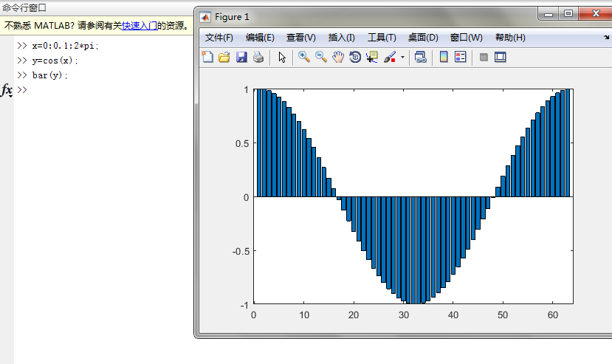Click the x-axis label 10

(x=304, y=315)
